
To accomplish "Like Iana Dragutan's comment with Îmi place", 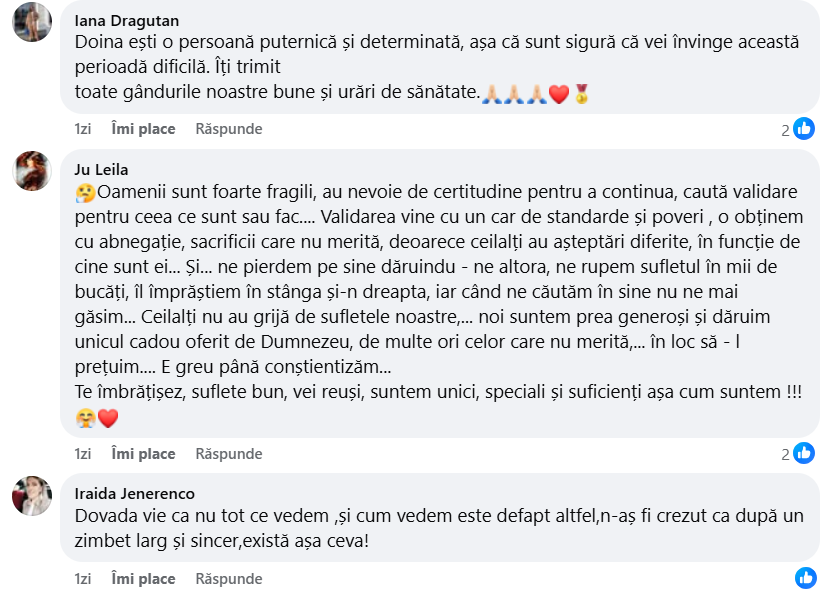I will pos(143,129).
